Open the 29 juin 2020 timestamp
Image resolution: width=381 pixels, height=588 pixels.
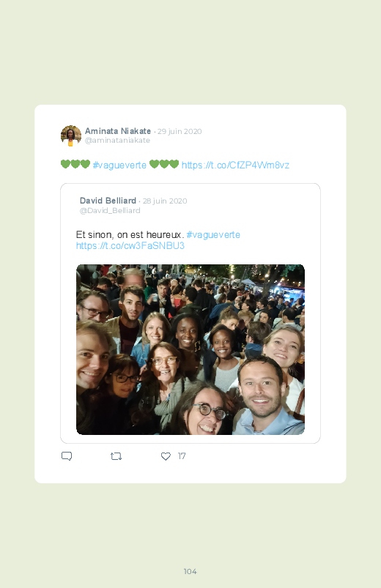coord(180,131)
